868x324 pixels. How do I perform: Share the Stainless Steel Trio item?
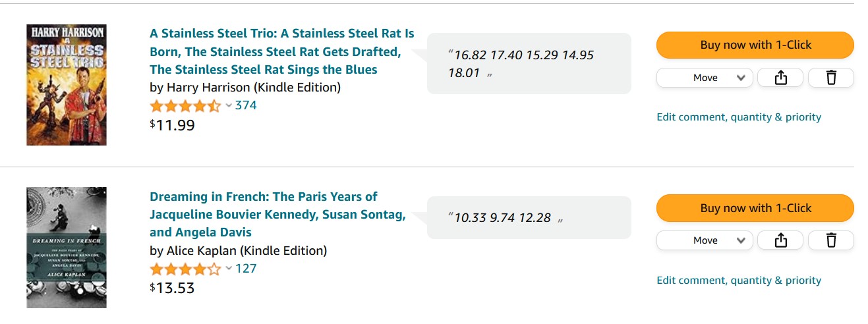pos(781,78)
